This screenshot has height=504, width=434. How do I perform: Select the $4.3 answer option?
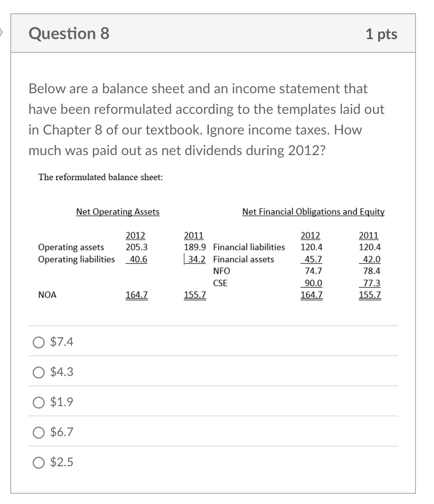38,373
